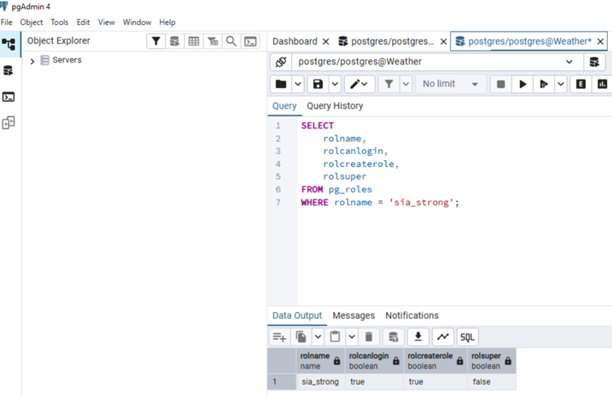Click PSQL terminal icon in Object Explorer toolbar

point(250,41)
